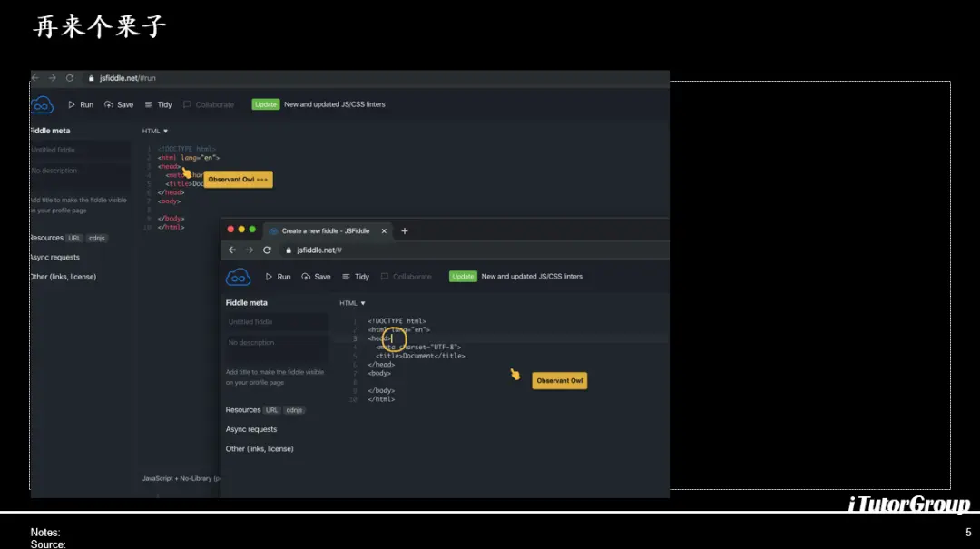
Task: Reload the page in front browser window
Action: [267, 250]
